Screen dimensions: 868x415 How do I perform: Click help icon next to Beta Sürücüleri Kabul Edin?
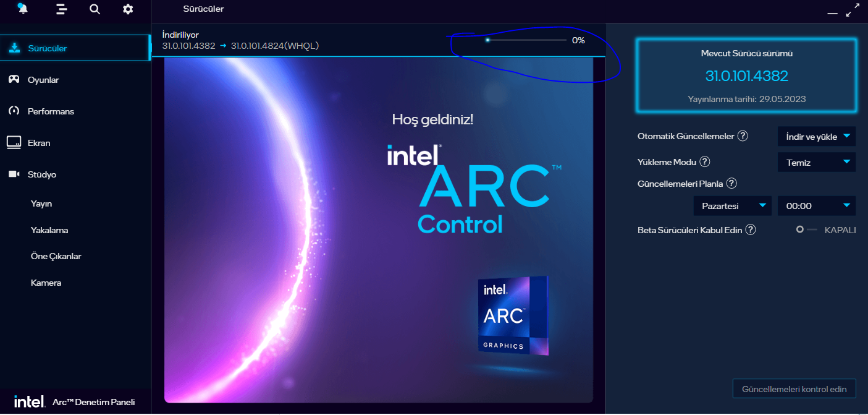click(x=751, y=229)
